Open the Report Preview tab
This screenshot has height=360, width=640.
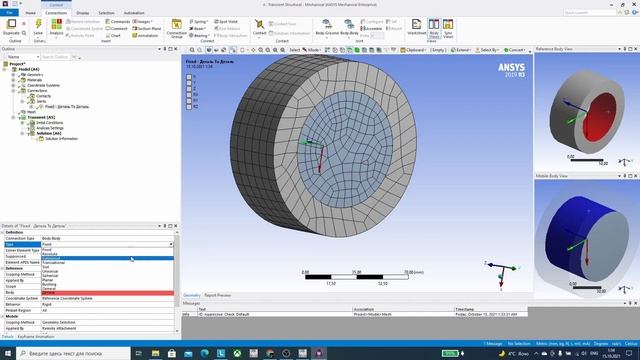coord(218,295)
